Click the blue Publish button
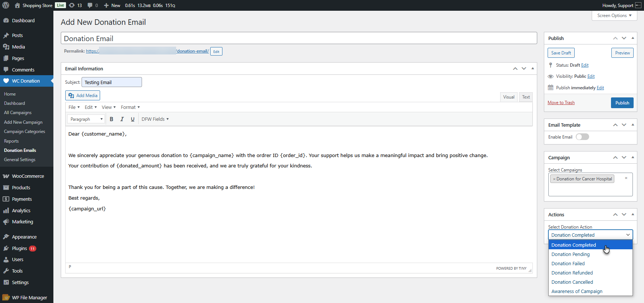This screenshot has width=644, height=303. (x=622, y=103)
